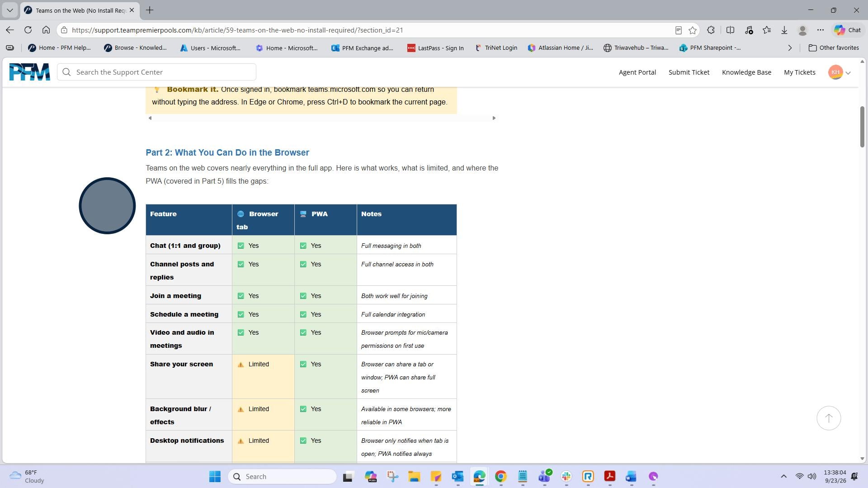Click the 'Share your screen' table cell
868x488 pixels.
(189, 376)
